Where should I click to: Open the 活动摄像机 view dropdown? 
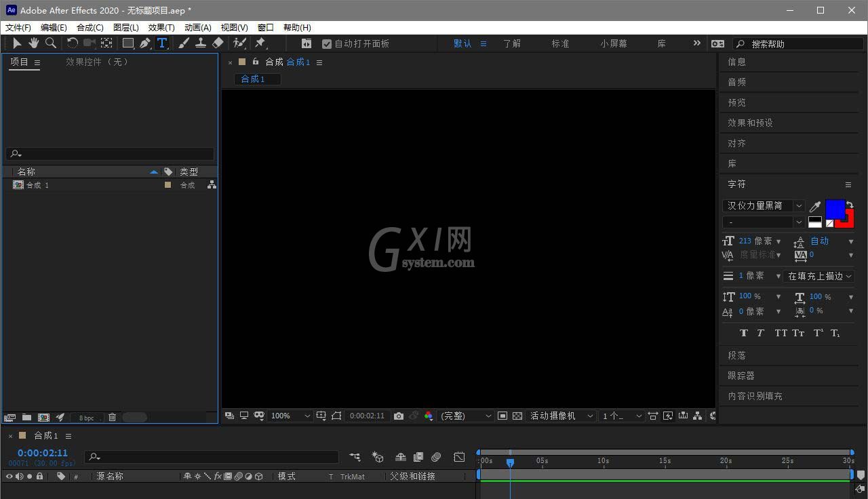coord(561,416)
